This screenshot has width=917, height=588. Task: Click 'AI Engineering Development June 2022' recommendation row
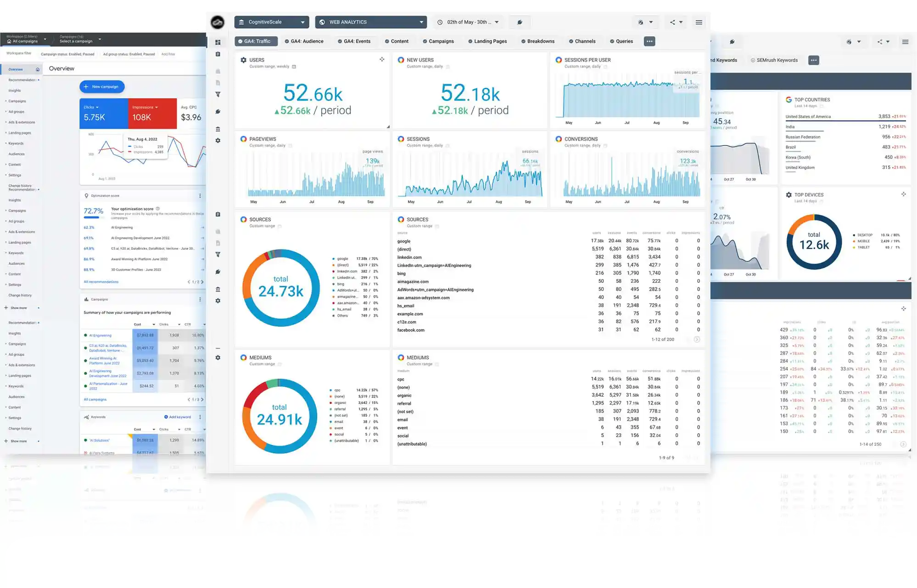pyautogui.click(x=144, y=238)
